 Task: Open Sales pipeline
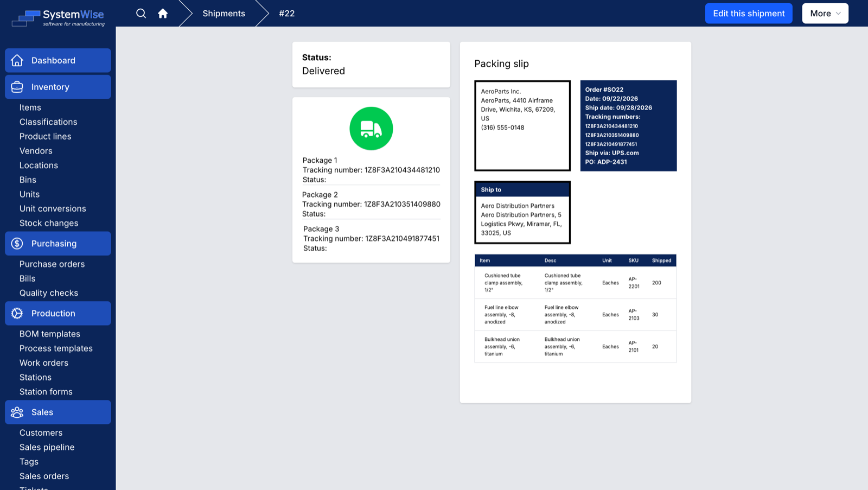coord(47,447)
